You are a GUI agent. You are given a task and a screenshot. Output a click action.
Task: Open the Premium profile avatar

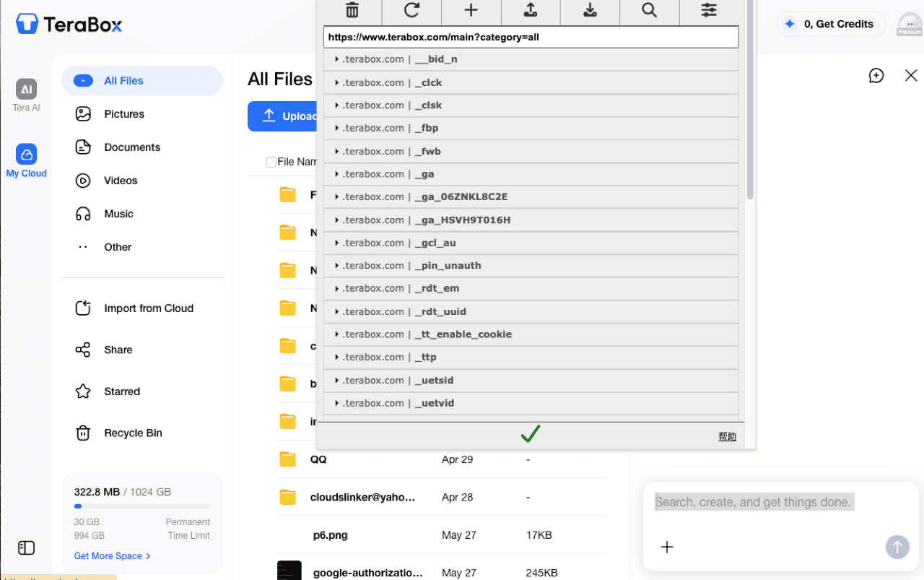pyautogui.click(x=909, y=24)
